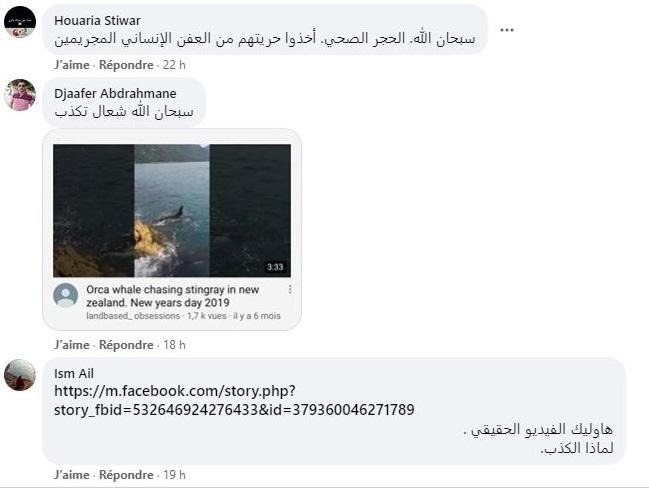Click the Ism Ail name link
The image size is (649, 488).
(74, 373)
